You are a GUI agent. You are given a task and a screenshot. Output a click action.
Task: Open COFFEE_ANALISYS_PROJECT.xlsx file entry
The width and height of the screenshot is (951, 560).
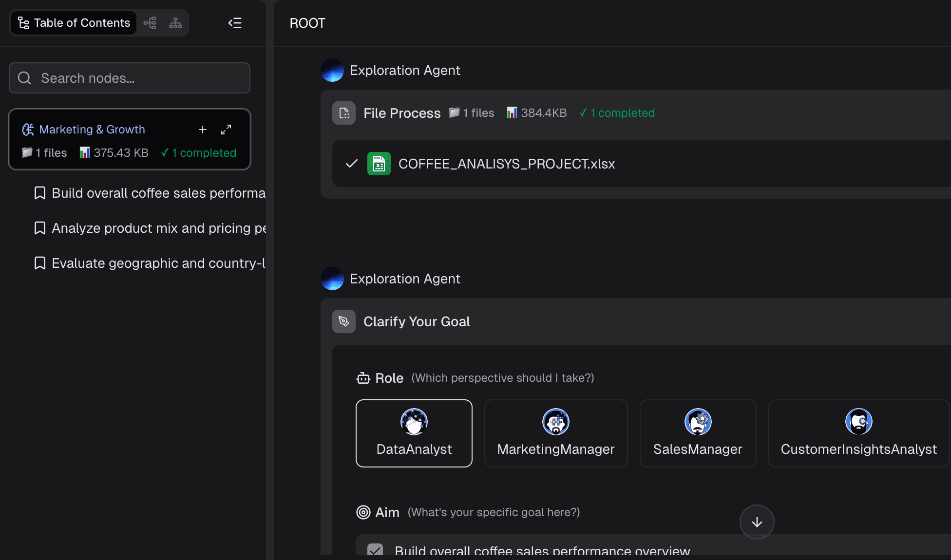tap(507, 164)
